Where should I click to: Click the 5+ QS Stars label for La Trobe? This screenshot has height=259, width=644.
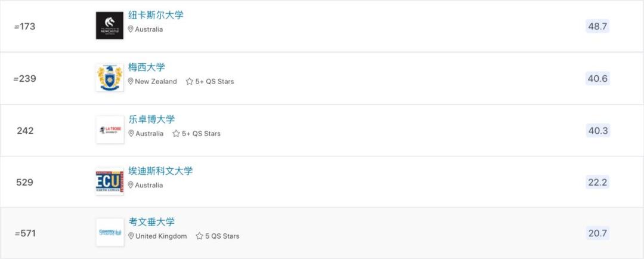tap(201, 134)
